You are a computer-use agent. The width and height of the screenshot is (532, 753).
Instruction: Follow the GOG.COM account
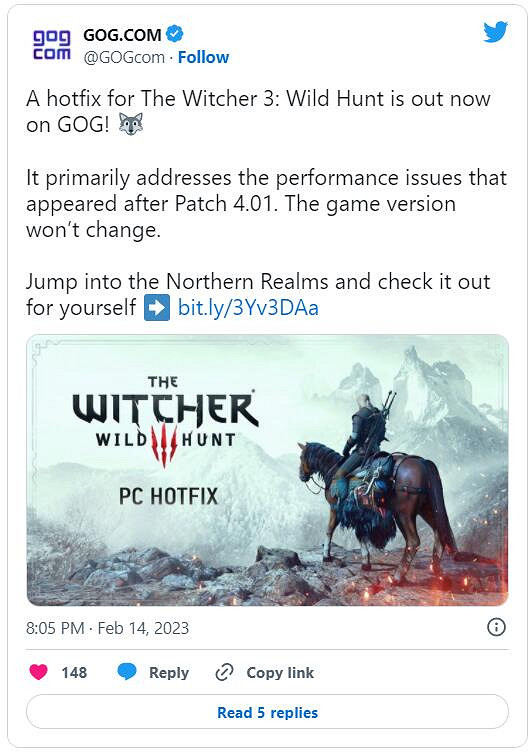(203, 57)
